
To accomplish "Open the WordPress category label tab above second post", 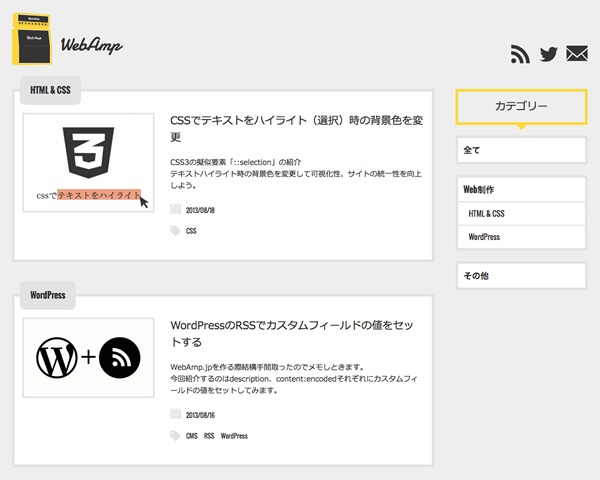I will point(48,295).
